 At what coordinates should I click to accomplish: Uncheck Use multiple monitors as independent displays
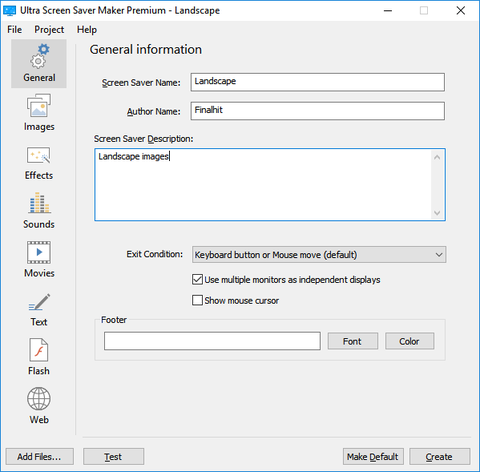(x=197, y=279)
